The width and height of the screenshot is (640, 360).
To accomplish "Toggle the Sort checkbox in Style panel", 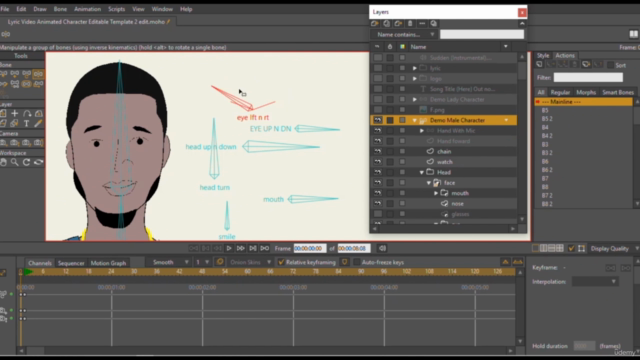I will (610, 65).
